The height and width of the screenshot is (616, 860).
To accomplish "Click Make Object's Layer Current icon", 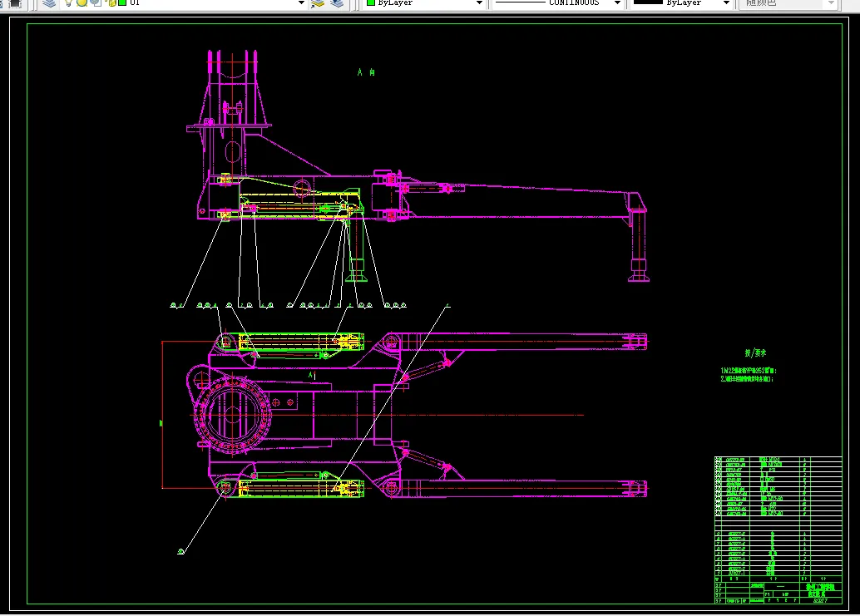I will (x=317, y=3).
